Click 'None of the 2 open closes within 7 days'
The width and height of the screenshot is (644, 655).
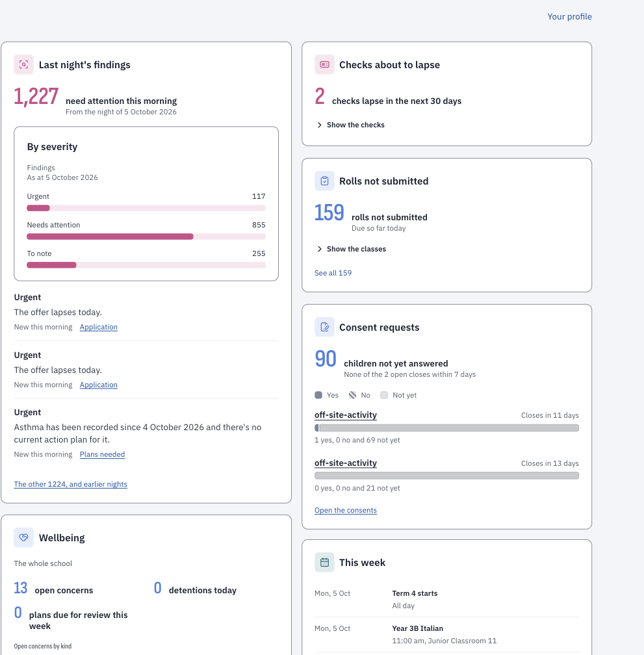(x=409, y=374)
